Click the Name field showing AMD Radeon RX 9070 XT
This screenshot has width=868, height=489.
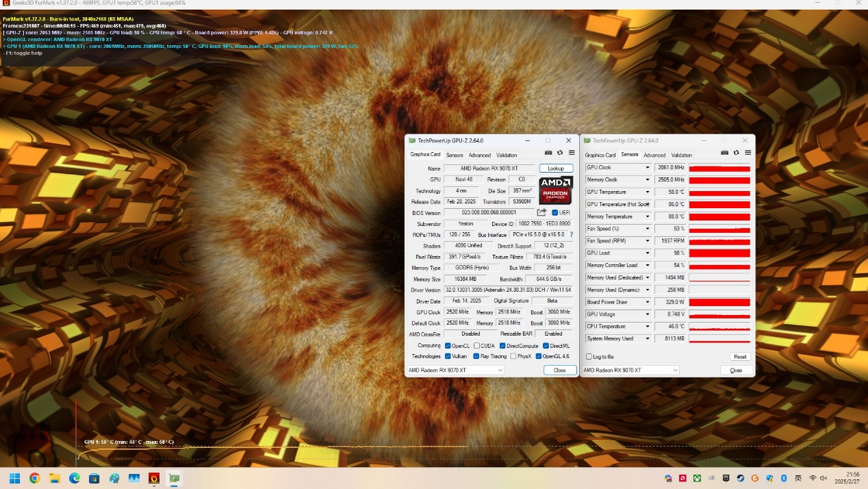click(489, 168)
